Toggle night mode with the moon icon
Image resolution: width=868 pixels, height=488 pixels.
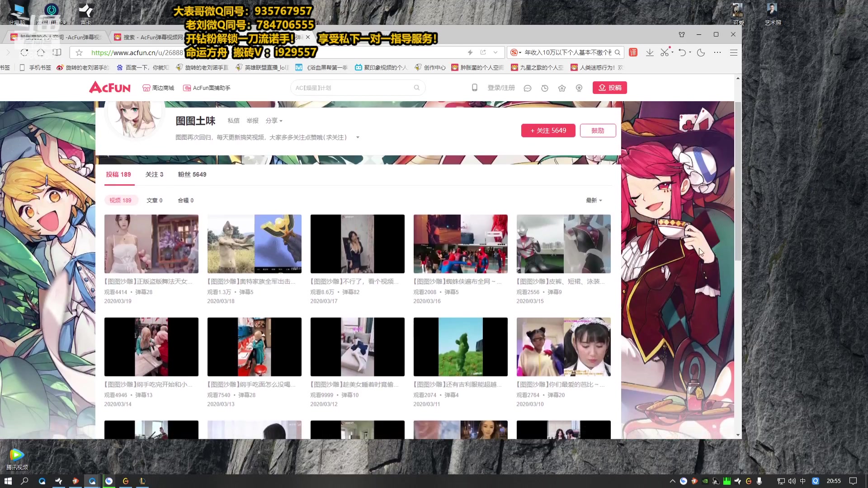tap(701, 52)
